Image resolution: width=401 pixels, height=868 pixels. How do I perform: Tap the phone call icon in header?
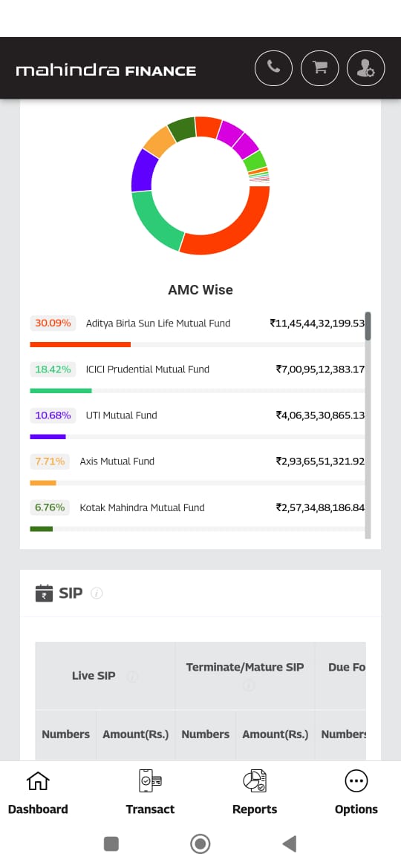[273, 68]
